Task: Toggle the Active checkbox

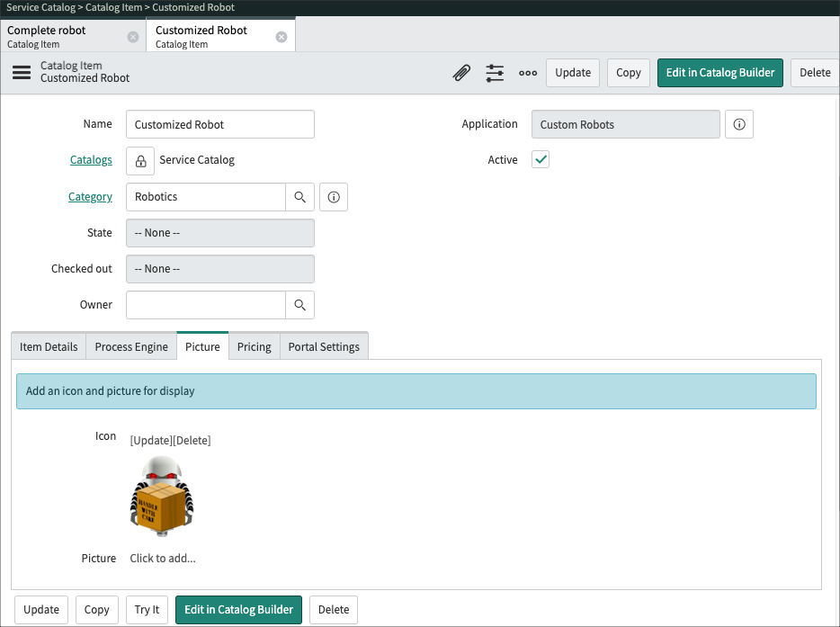Action: 540,159
